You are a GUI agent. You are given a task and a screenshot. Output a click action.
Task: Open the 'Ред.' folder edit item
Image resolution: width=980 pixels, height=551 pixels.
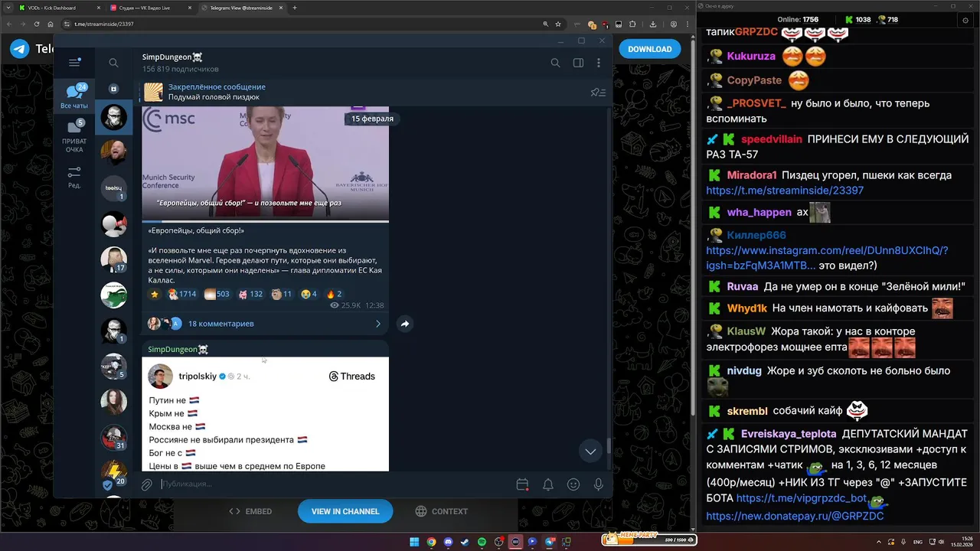click(x=74, y=178)
